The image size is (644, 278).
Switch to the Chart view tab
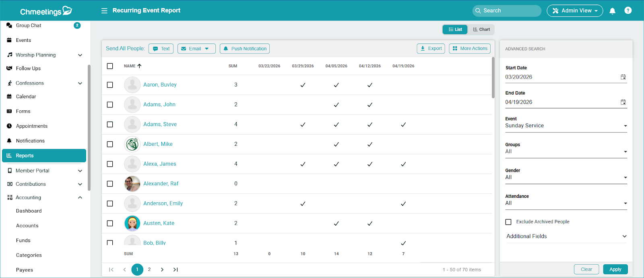pos(481,29)
